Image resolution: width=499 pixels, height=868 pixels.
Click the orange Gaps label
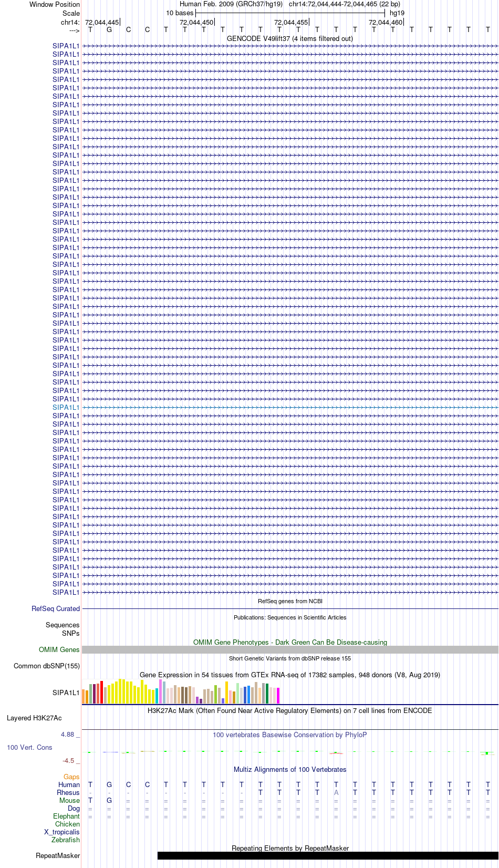tap(71, 777)
